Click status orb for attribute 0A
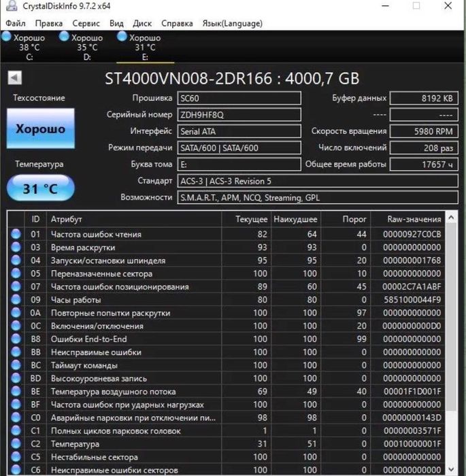This screenshot has height=476, width=466. (x=16, y=313)
